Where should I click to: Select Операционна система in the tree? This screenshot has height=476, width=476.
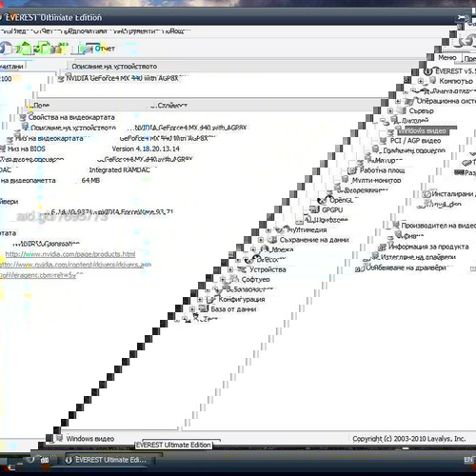coord(446,101)
